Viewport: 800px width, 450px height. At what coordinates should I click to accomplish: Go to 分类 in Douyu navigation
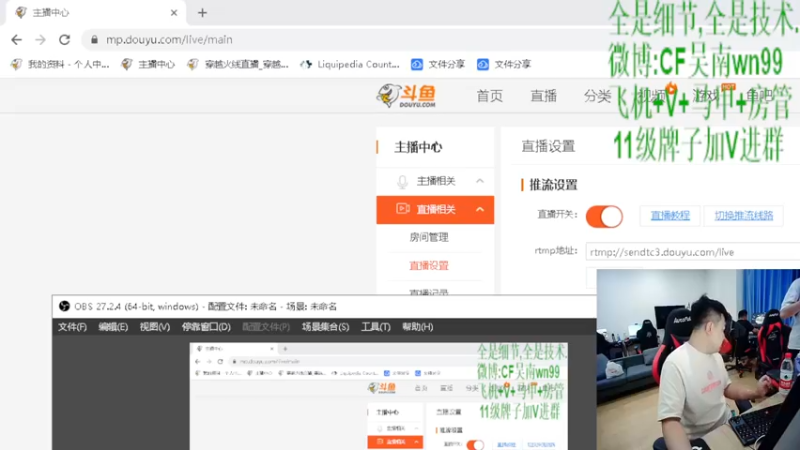point(597,96)
